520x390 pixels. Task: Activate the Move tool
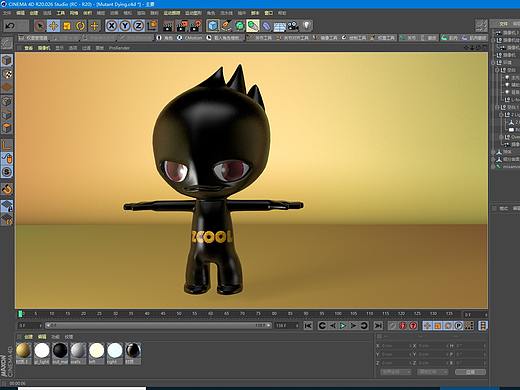coord(53,26)
